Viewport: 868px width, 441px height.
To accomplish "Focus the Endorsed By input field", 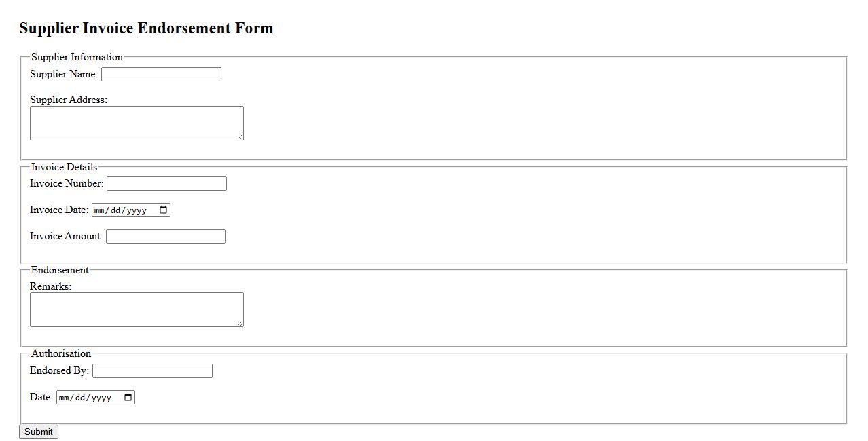I will point(152,371).
